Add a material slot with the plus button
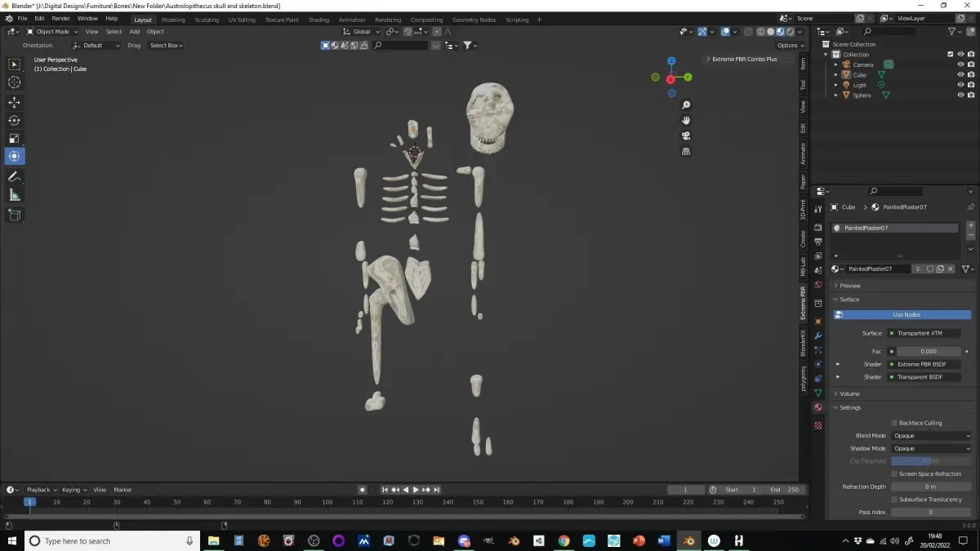 pos(970,225)
